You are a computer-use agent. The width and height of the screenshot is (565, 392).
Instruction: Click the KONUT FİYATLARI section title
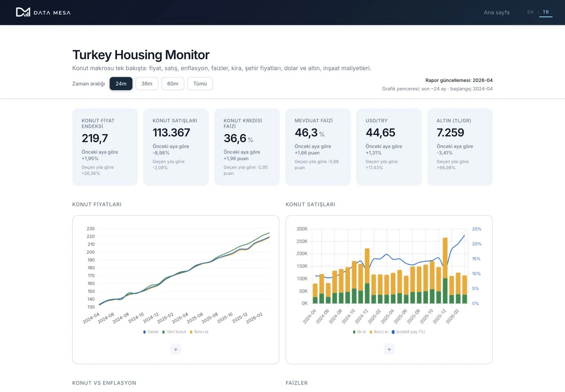pos(97,204)
